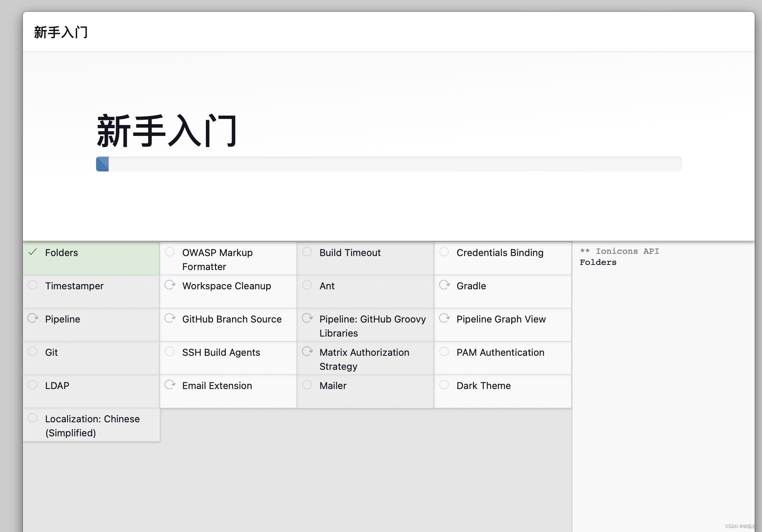762x532 pixels.
Task: Click the '** Ionicons API' log line
Action: click(x=619, y=251)
